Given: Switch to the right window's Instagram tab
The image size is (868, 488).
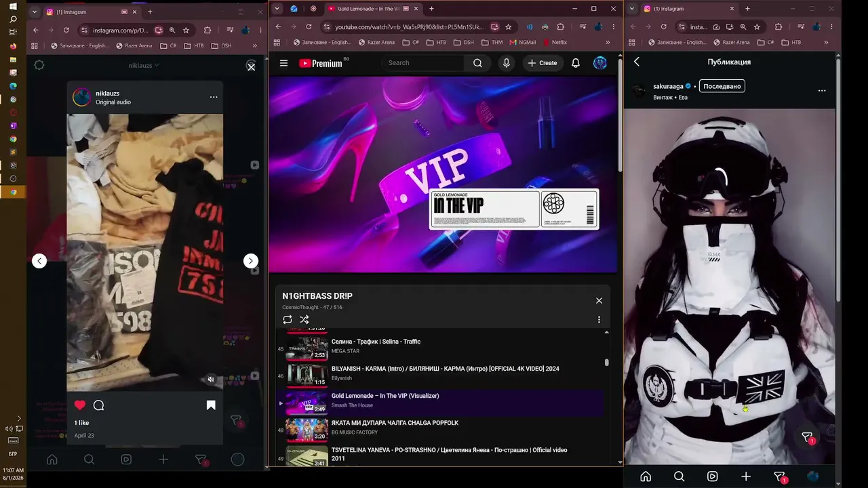Looking at the screenshot, I should click(690, 9).
